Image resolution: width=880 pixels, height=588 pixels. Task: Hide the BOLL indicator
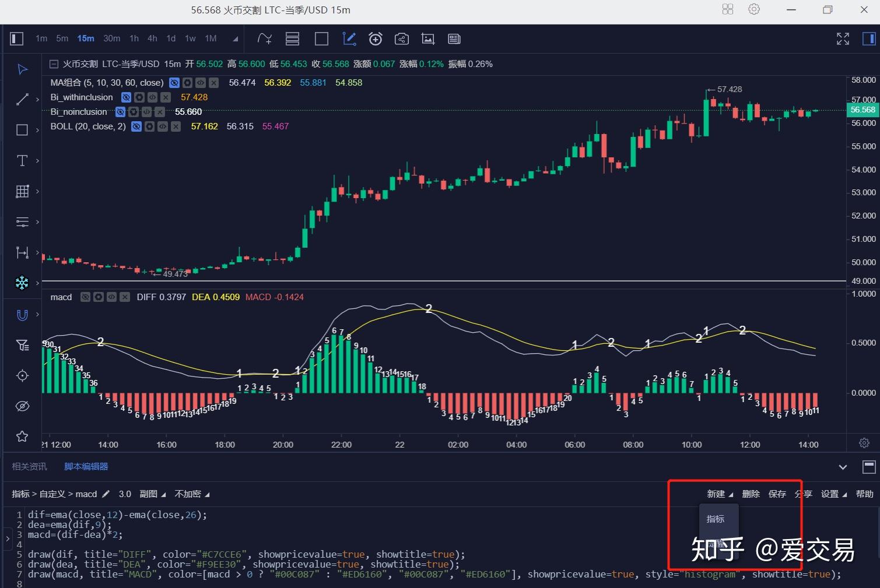click(x=136, y=126)
